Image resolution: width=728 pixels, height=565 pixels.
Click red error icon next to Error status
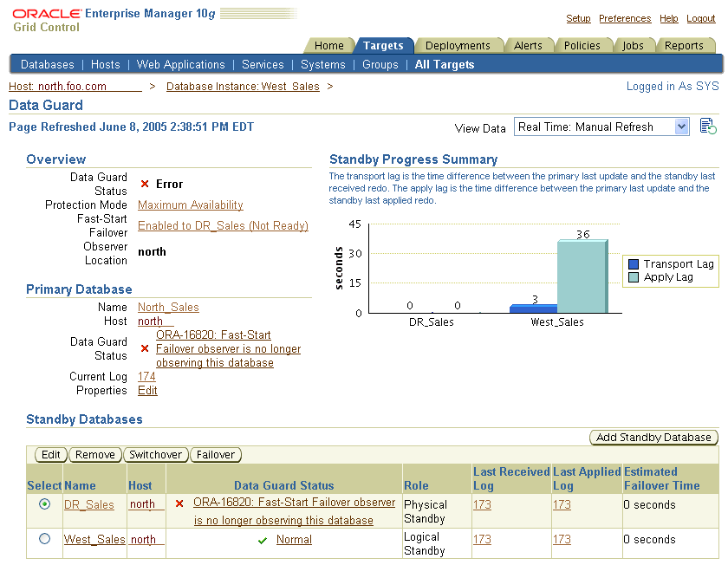146,185
